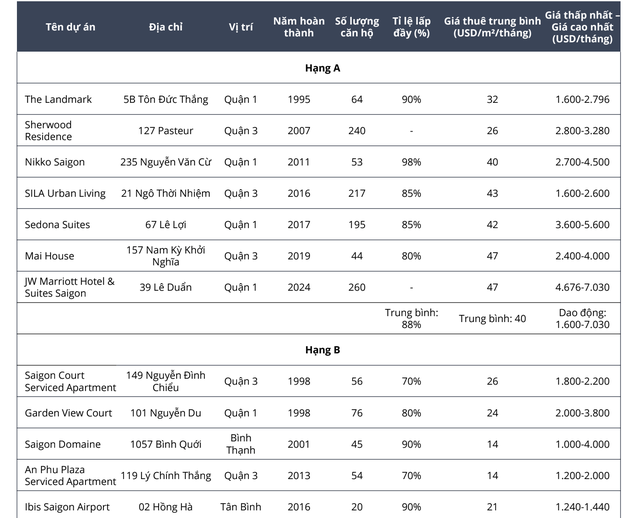Click price range 1.240-1.440

(x=582, y=507)
